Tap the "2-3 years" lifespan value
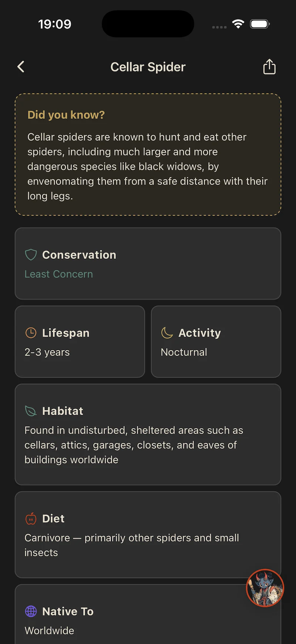Screen dimensions: 296x644 [x=47, y=352]
